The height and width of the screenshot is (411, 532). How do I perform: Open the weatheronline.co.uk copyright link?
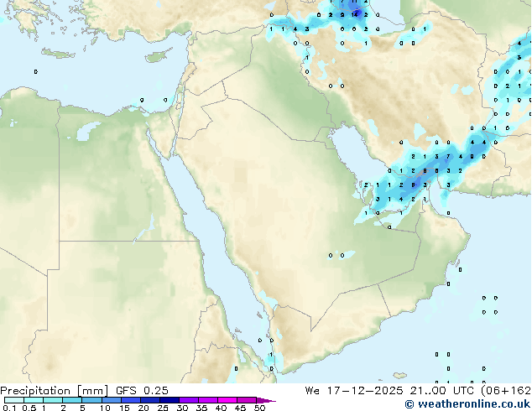click(468, 404)
